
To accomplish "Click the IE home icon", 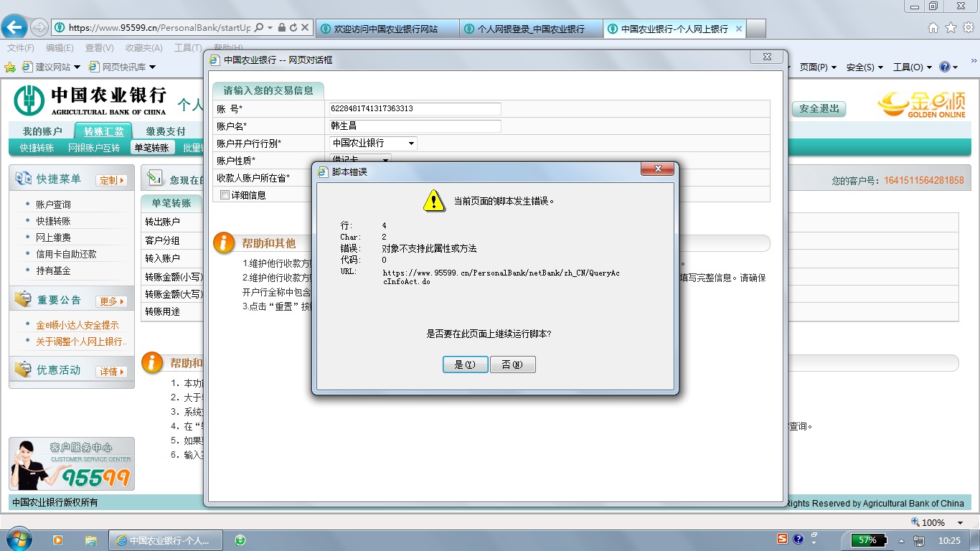I will 933,28.
